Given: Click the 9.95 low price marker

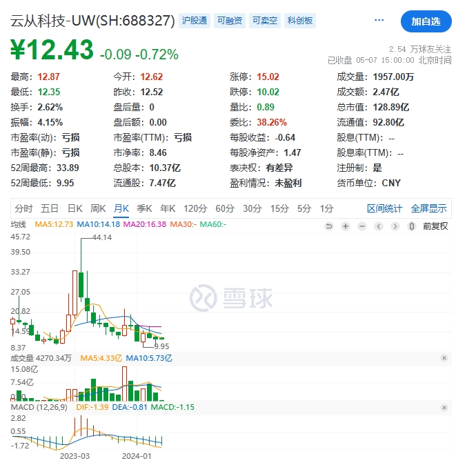Looking at the screenshot, I should click(161, 346).
